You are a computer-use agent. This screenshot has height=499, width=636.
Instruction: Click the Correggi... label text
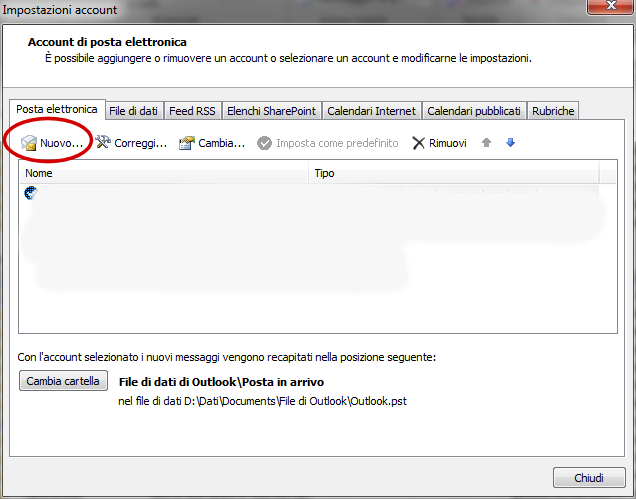[x=140, y=143]
